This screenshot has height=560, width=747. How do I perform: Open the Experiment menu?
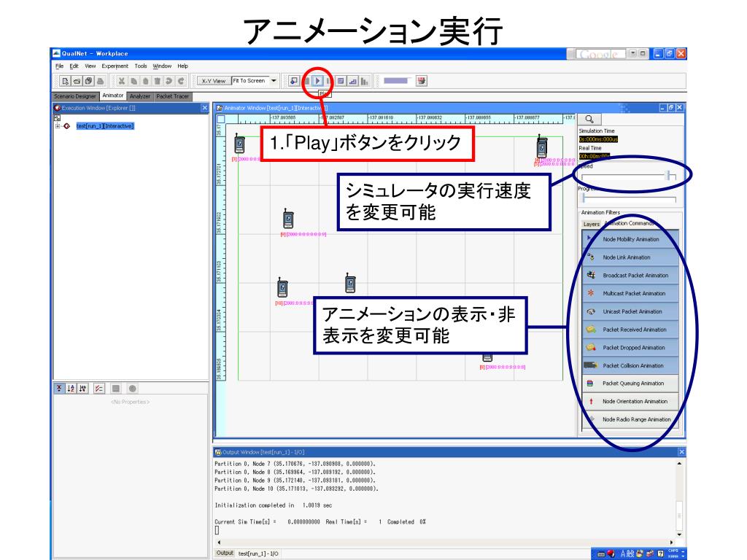[115, 66]
